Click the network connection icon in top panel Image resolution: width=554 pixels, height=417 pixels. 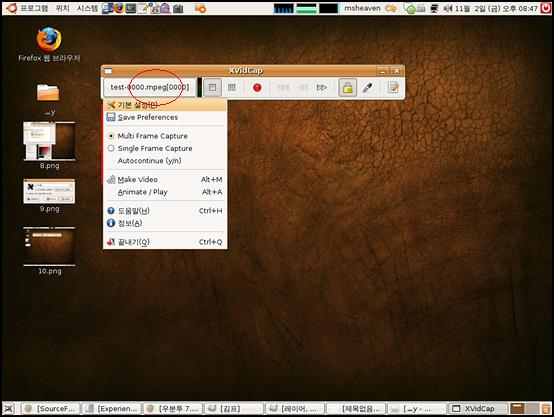coord(434,8)
